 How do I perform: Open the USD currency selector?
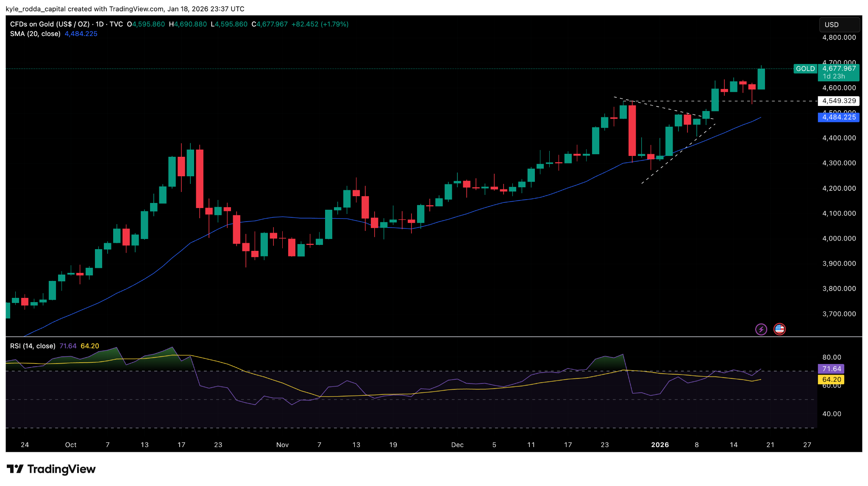pos(839,25)
